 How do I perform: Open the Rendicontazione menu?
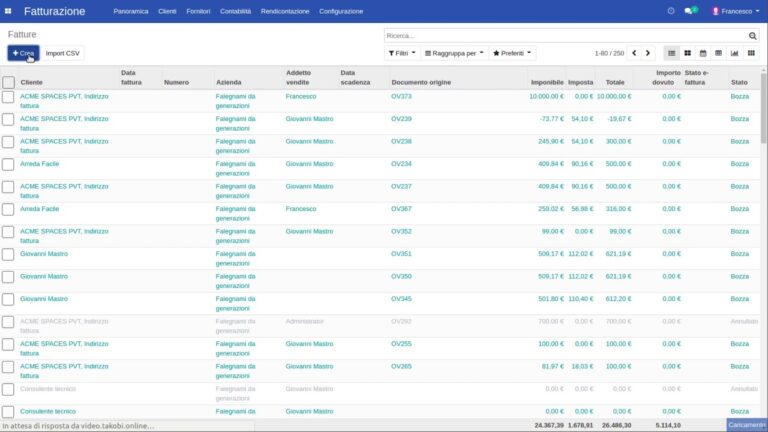pyautogui.click(x=285, y=11)
